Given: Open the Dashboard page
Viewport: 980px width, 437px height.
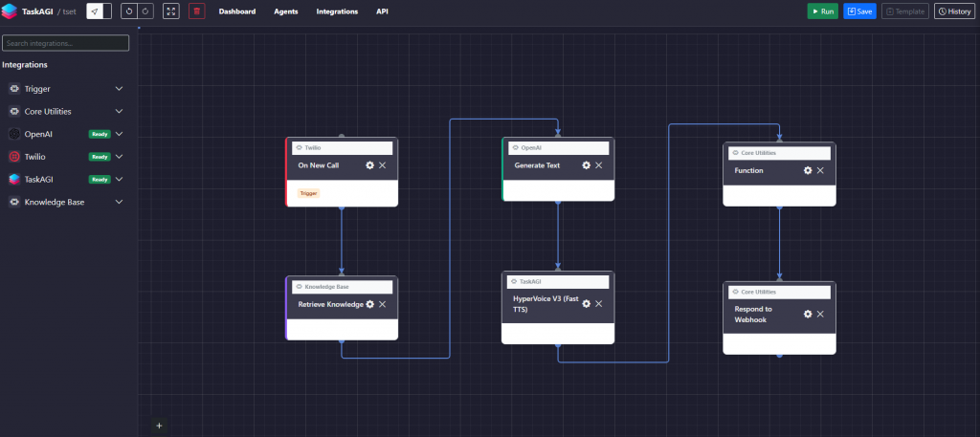Looking at the screenshot, I should pyautogui.click(x=237, y=11).
